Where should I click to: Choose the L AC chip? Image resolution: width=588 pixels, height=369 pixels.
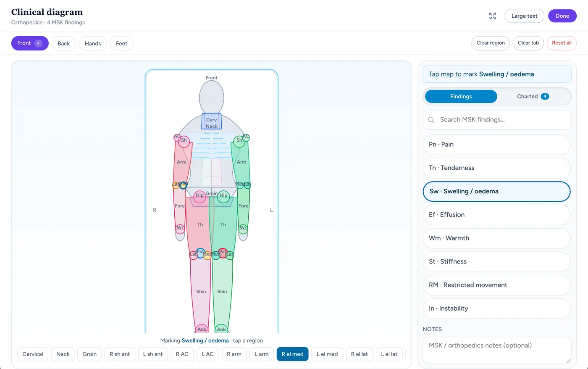[x=208, y=354]
